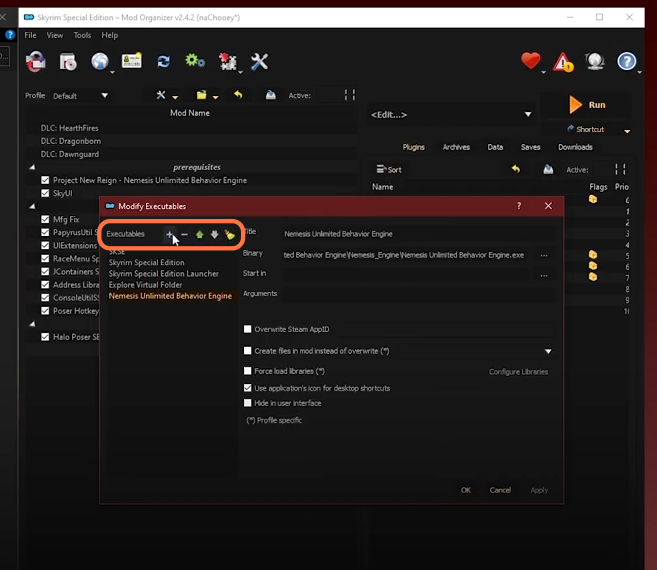Toggle the Mfg Fix mod checkbox
The image size is (657, 570).
pos(45,219)
